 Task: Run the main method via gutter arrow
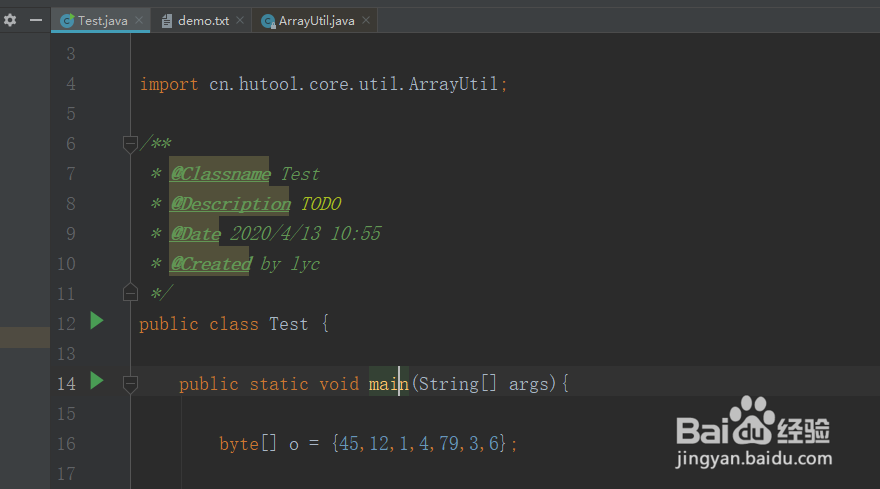tap(96, 381)
